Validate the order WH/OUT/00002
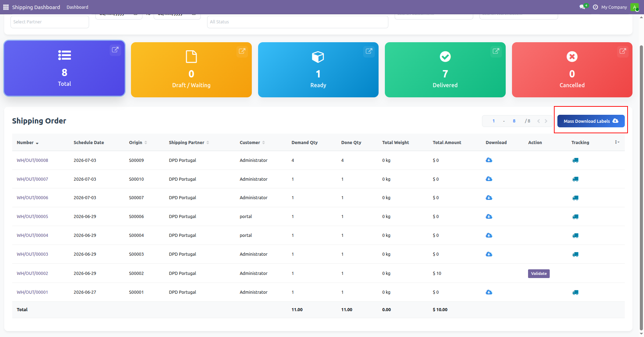This screenshot has width=644, height=337. [x=539, y=274]
